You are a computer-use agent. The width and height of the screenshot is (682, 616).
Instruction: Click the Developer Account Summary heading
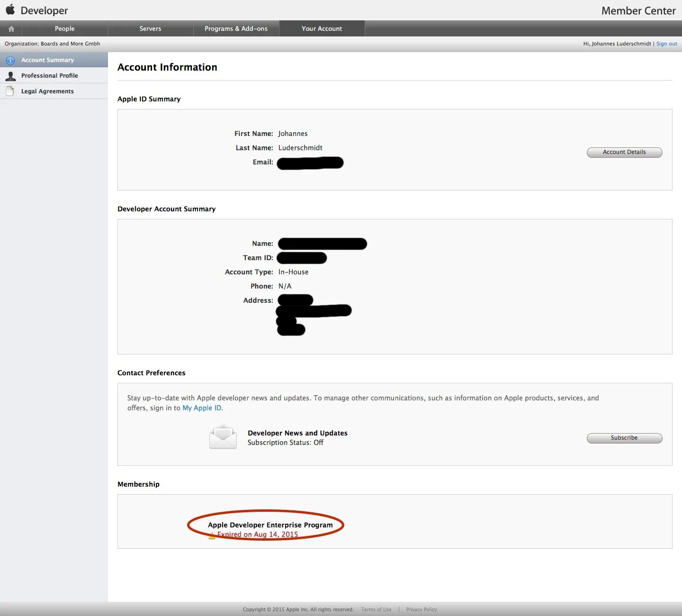(x=167, y=209)
